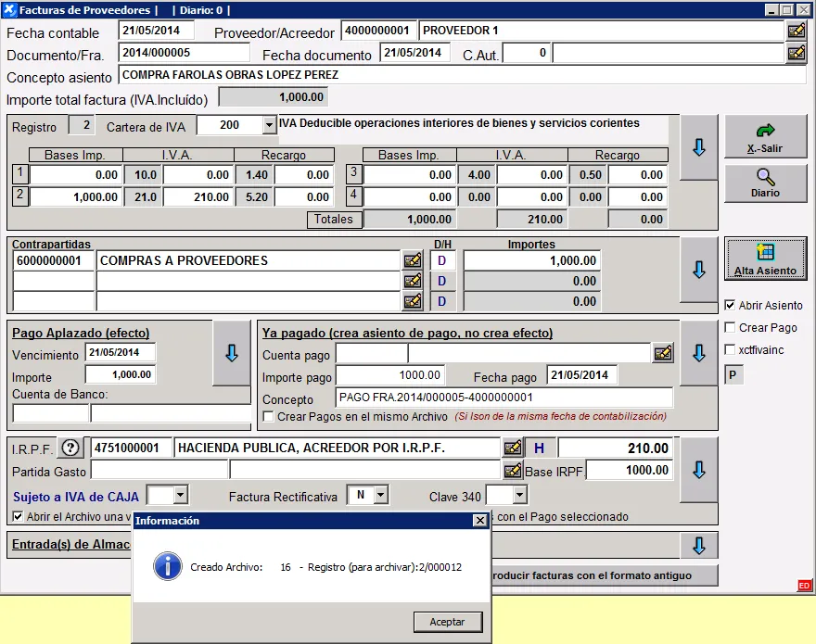
Task: Click the X.-Salir exit button
Action: 765,138
